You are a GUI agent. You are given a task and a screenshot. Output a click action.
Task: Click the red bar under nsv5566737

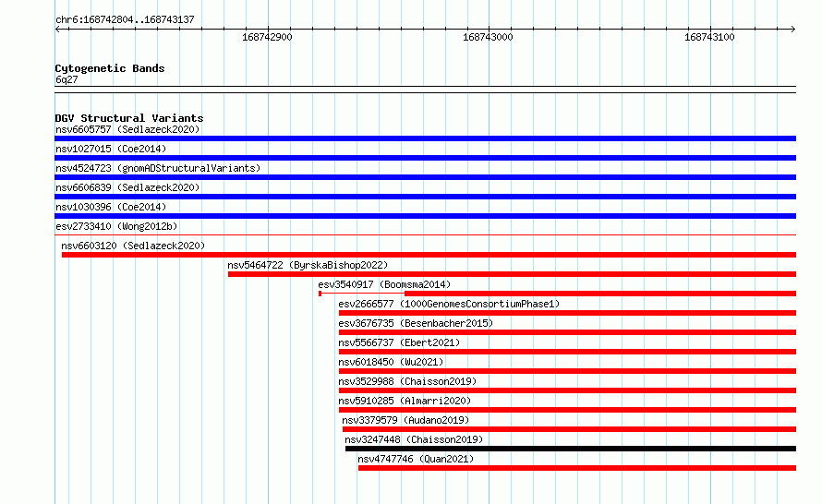click(567, 352)
